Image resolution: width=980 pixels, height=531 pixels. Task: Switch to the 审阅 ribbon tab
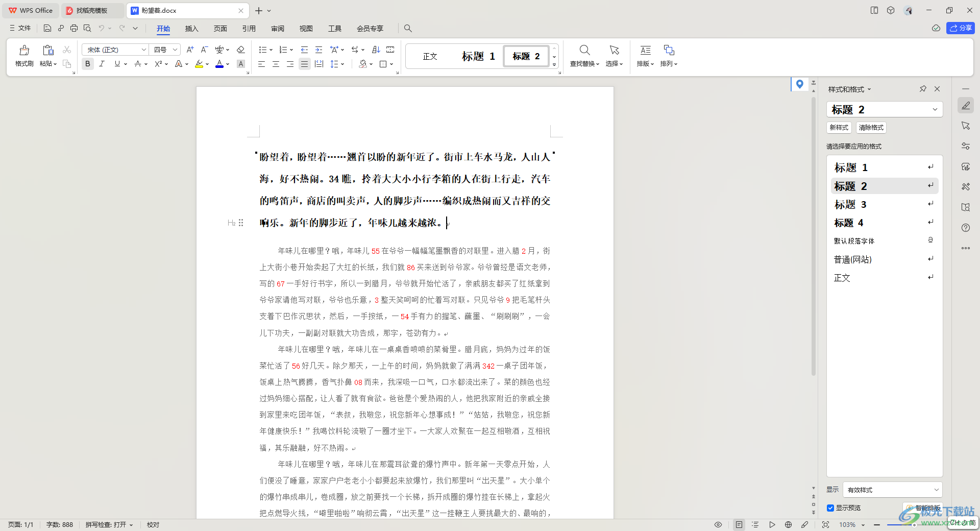277,29
